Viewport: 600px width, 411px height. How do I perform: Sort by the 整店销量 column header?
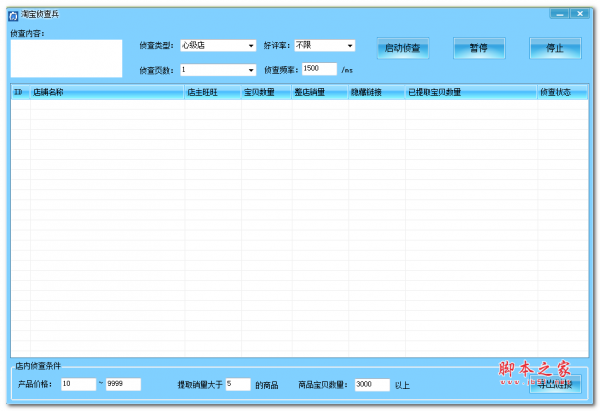320,92
